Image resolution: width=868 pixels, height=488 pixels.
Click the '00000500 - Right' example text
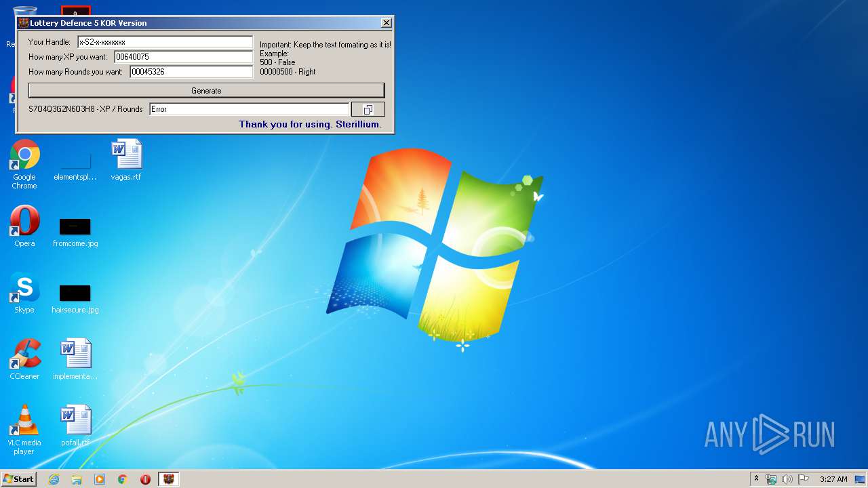288,72
